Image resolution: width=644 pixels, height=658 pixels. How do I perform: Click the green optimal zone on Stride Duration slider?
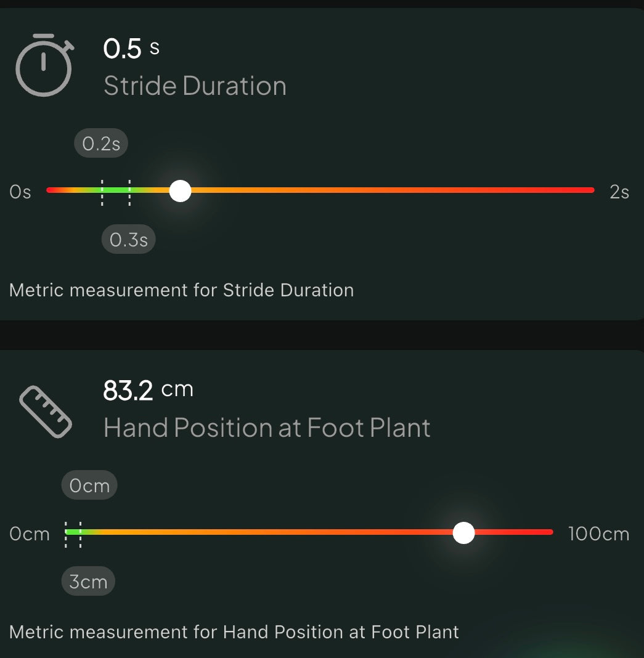(x=116, y=190)
